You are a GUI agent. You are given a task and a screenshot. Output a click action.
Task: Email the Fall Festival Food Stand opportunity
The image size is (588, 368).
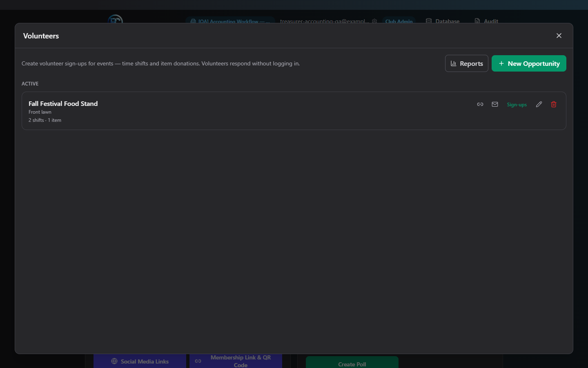(x=495, y=104)
